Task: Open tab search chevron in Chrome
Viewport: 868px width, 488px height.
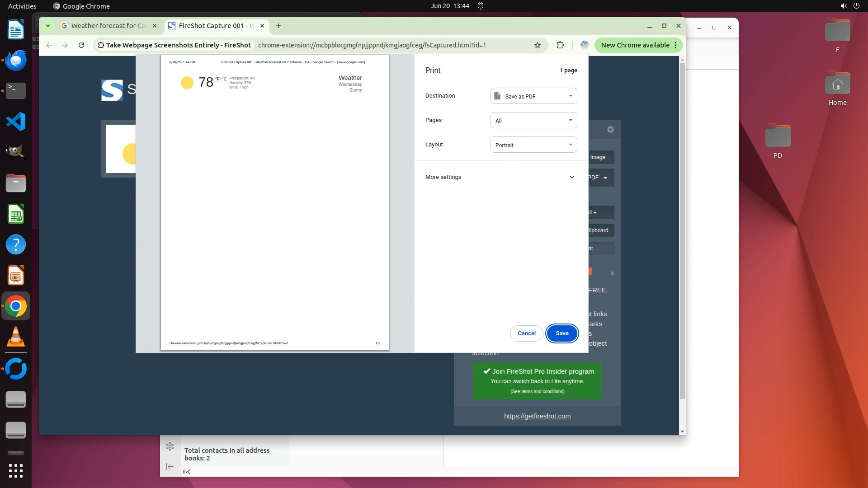Action: [47, 26]
